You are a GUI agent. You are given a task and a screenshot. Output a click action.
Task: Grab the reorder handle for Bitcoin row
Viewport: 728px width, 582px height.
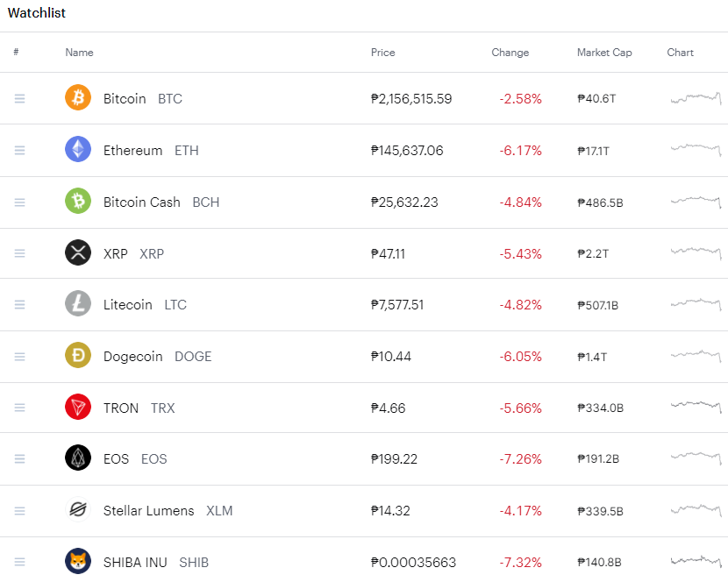coord(19,98)
